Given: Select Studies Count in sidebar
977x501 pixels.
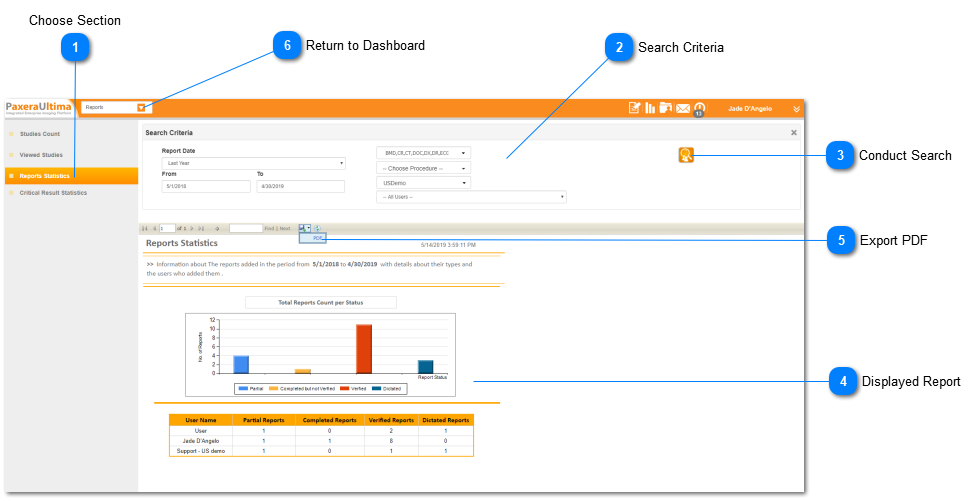Looking at the screenshot, I should pyautogui.click(x=40, y=134).
